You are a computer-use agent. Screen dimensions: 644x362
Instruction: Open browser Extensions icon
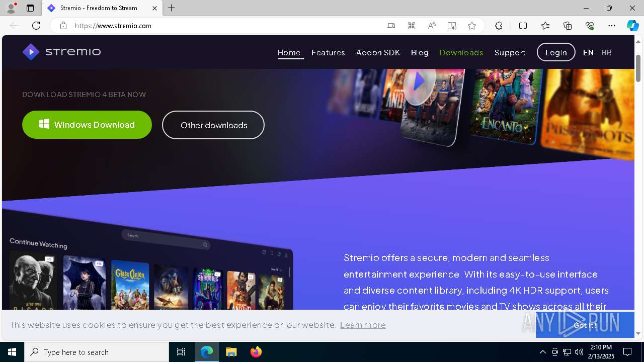point(499,26)
